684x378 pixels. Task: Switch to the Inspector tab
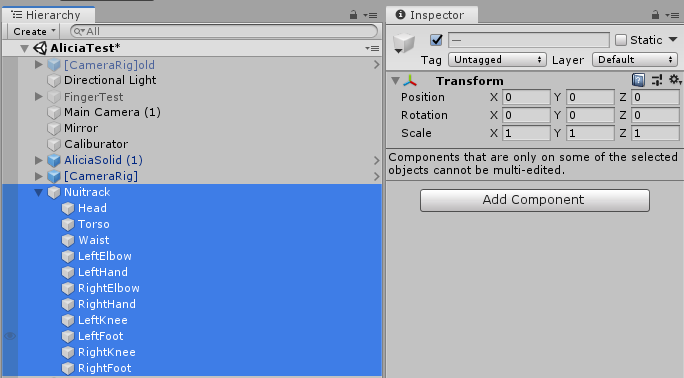click(431, 15)
